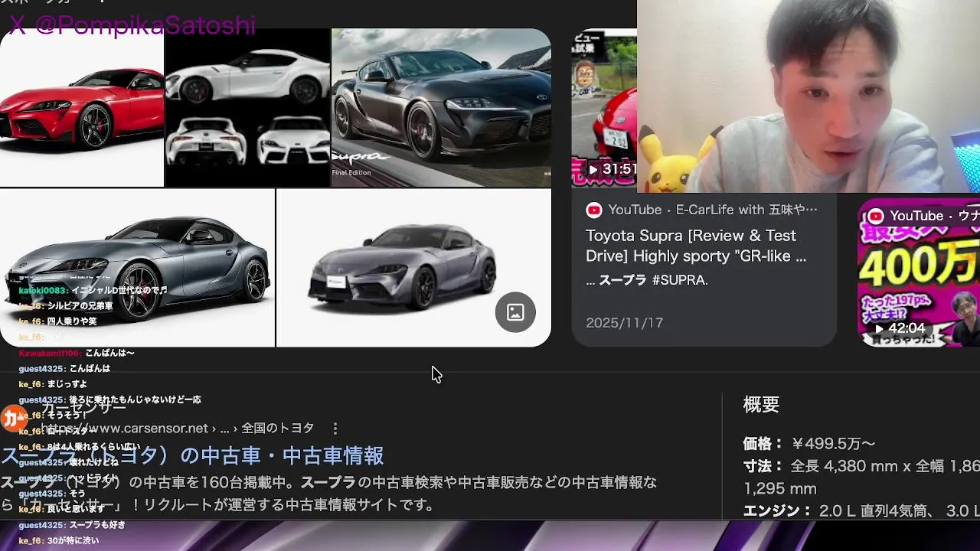Open the three-dot menu beside carsensor.net result
Viewport: 980px width, 551px height.
coord(335,429)
